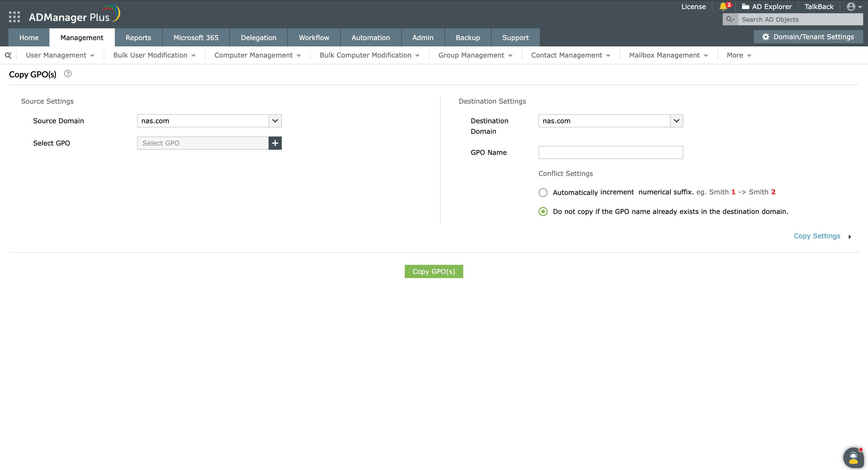
Task: Click the add GPO plus icon
Action: (x=275, y=143)
